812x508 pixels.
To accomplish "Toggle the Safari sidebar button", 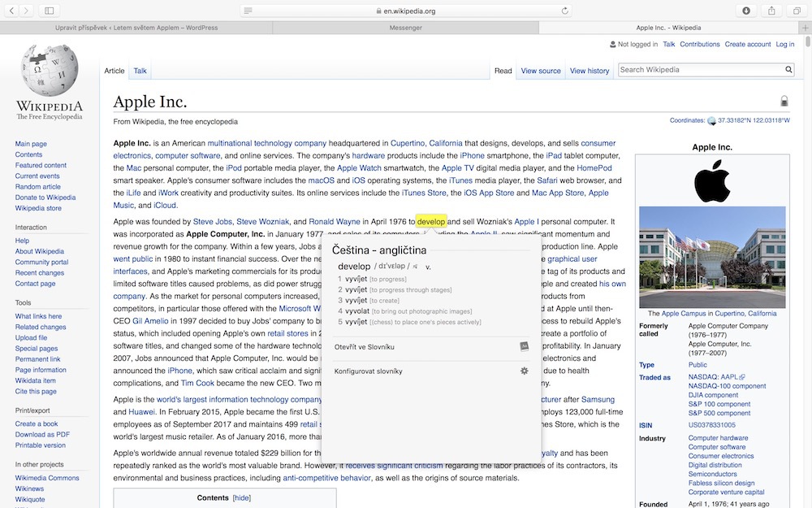I will (x=50, y=11).
